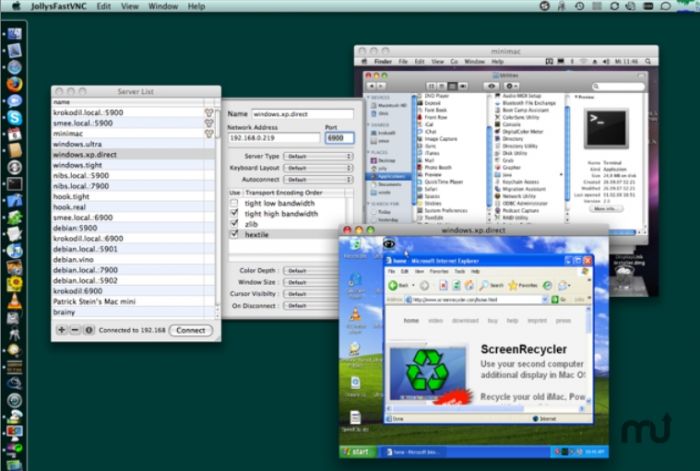This screenshot has height=471, width=700.
Task: Click the XP start button
Action: pyautogui.click(x=356, y=452)
